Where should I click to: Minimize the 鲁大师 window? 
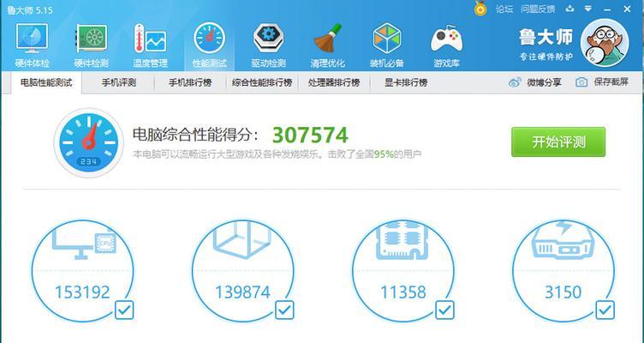pos(607,9)
